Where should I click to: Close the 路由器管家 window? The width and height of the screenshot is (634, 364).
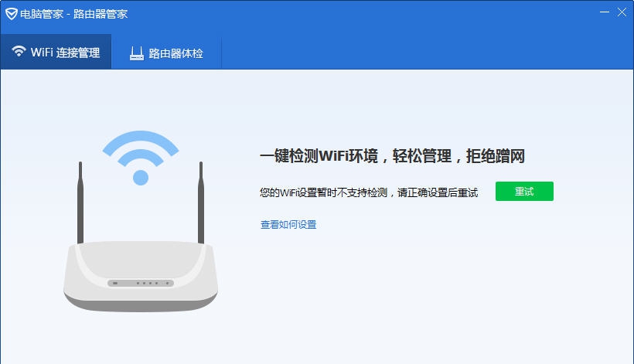click(x=622, y=12)
